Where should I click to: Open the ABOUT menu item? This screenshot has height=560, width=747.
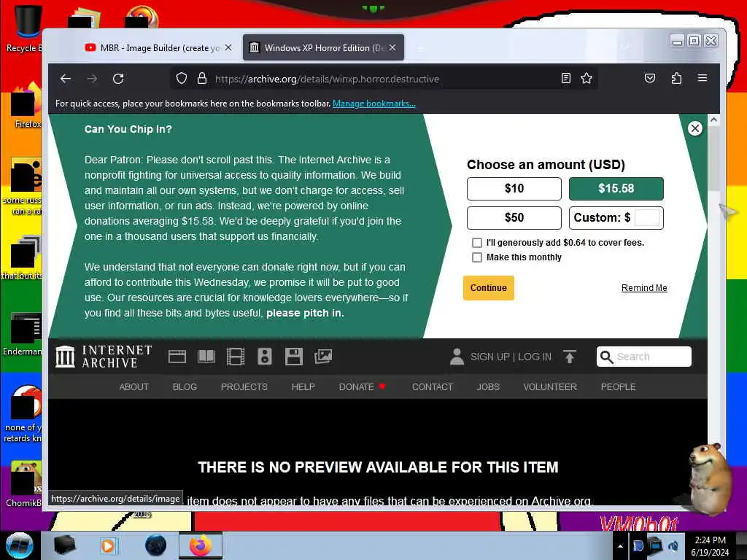point(134,386)
